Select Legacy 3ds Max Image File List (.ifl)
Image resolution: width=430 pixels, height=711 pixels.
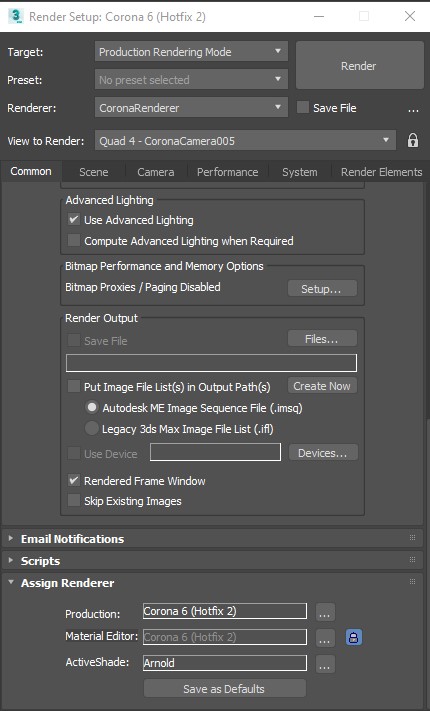(x=92, y=429)
